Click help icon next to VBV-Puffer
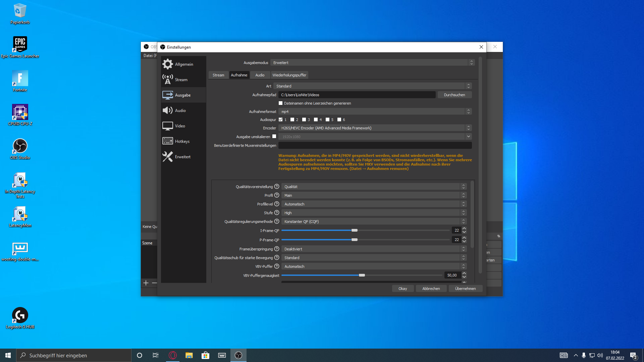Image resolution: width=644 pixels, height=362 pixels. (x=277, y=266)
